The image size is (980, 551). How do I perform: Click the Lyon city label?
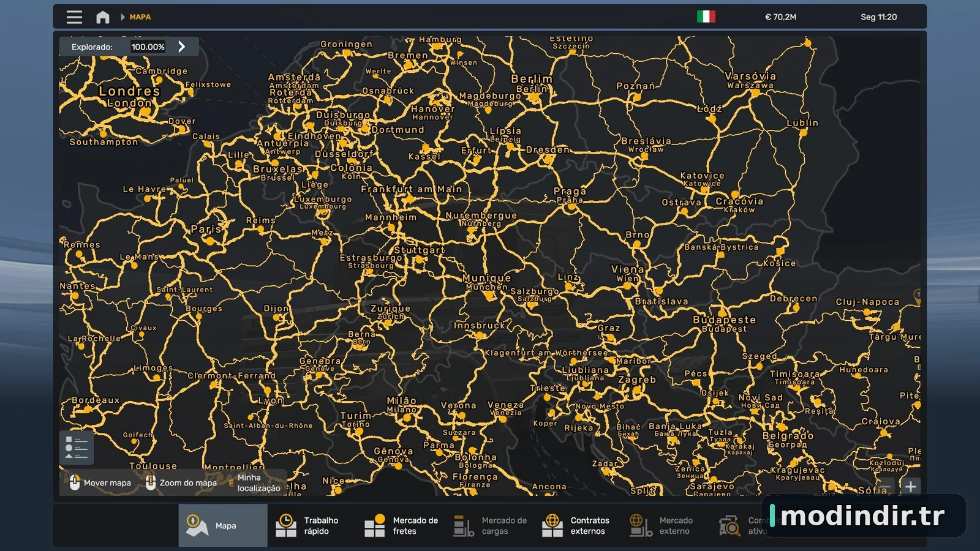(271, 401)
